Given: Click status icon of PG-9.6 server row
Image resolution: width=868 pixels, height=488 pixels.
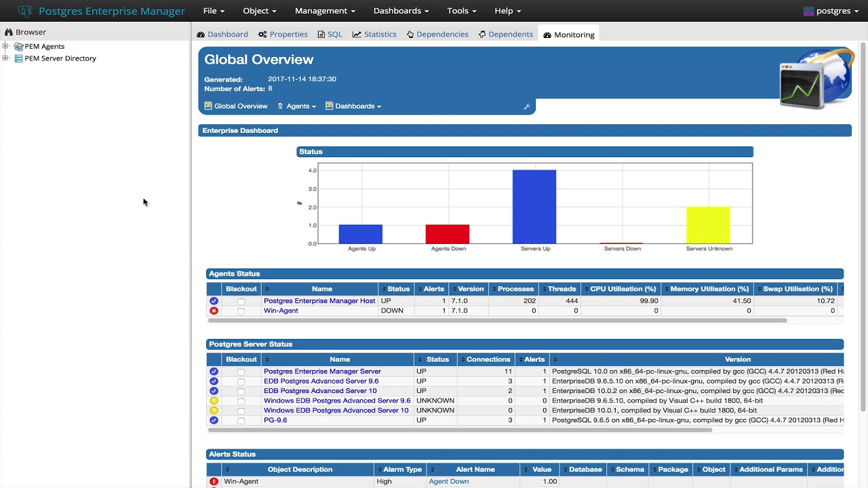Looking at the screenshot, I should click(x=214, y=420).
